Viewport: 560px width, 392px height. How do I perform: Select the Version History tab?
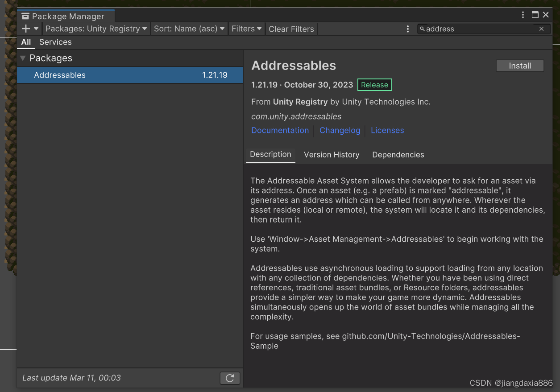click(332, 155)
